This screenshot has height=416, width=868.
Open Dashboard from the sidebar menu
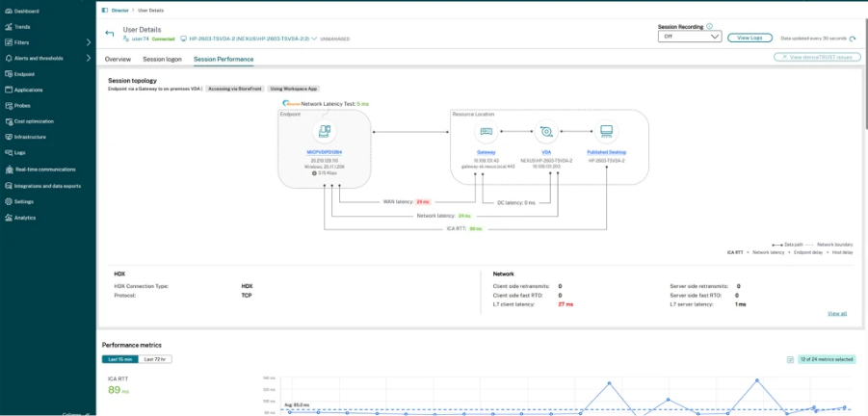27,11
